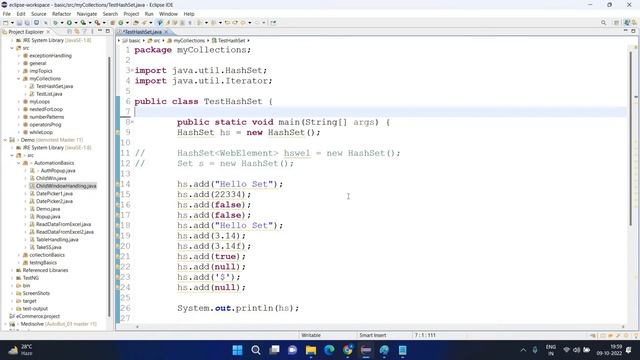Click the toolbar Search magnifier at right
Image resolution: width=640 pixels, height=360 pixels.
(604, 23)
